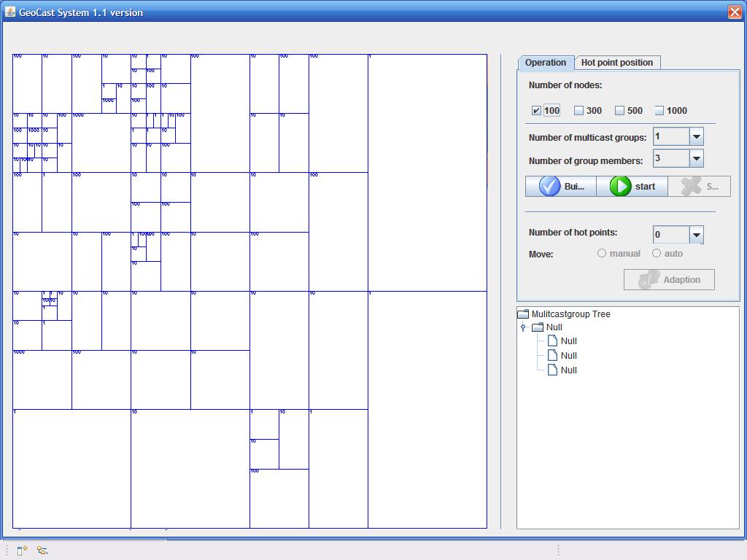Uncheck the 100 nodes checkbox

[537, 111]
